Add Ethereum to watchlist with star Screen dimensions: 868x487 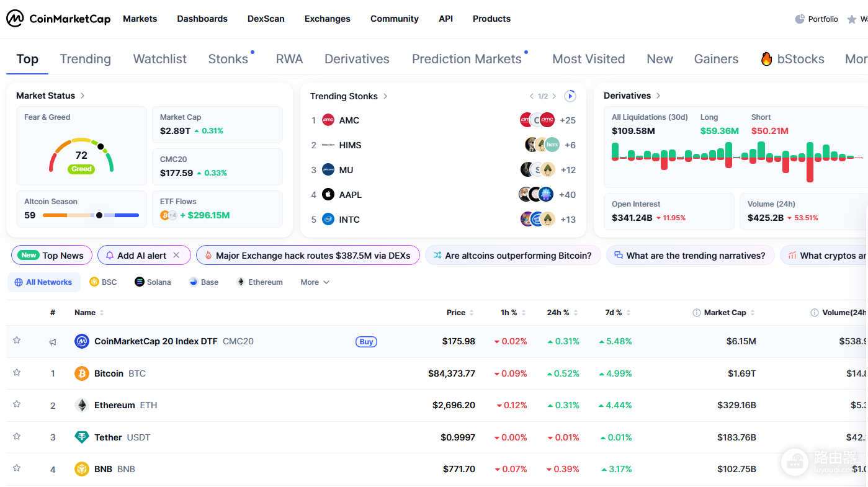[x=17, y=404]
